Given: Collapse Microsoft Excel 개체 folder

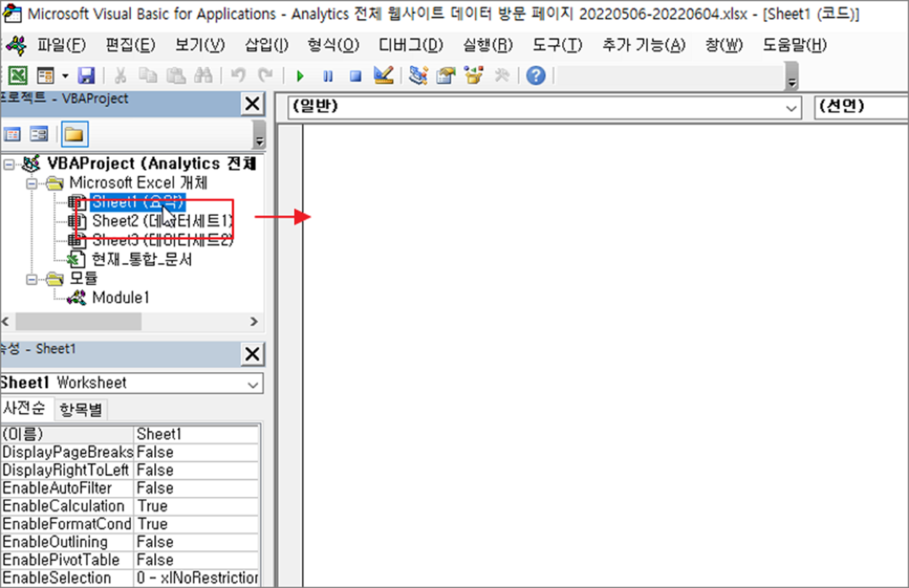Looking at the screenshot, I should [31, 183].
